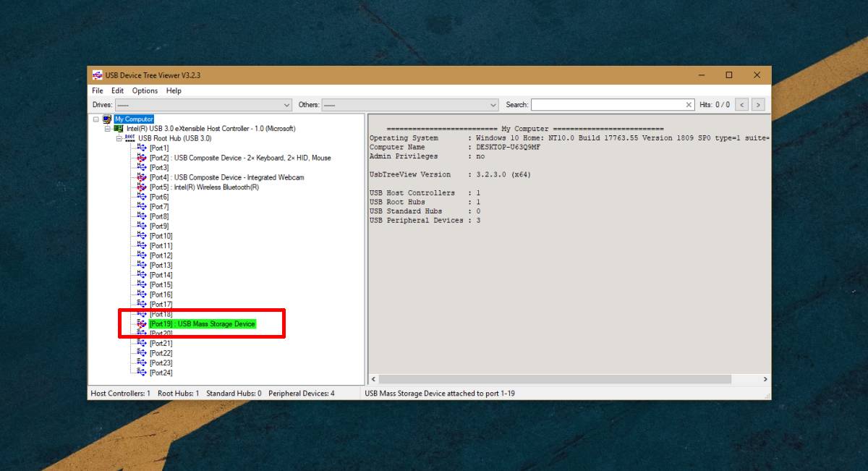Click SuperSpeed USB icon beside Port23
The height and width of the screenshot is (471, 868).
click(x=142, y=362)
